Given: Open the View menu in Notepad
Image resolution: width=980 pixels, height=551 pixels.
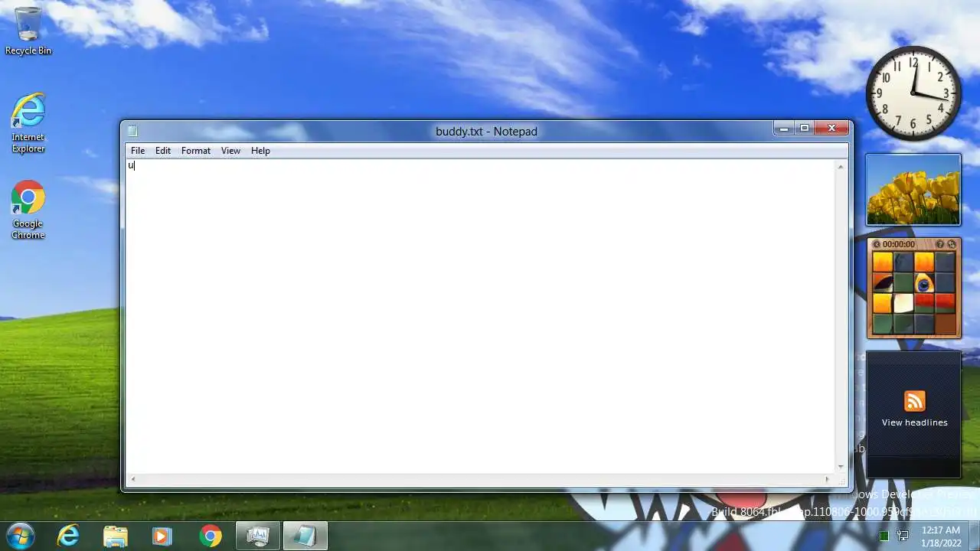Looking at the screenshot, I should click(x=230, y=151).
